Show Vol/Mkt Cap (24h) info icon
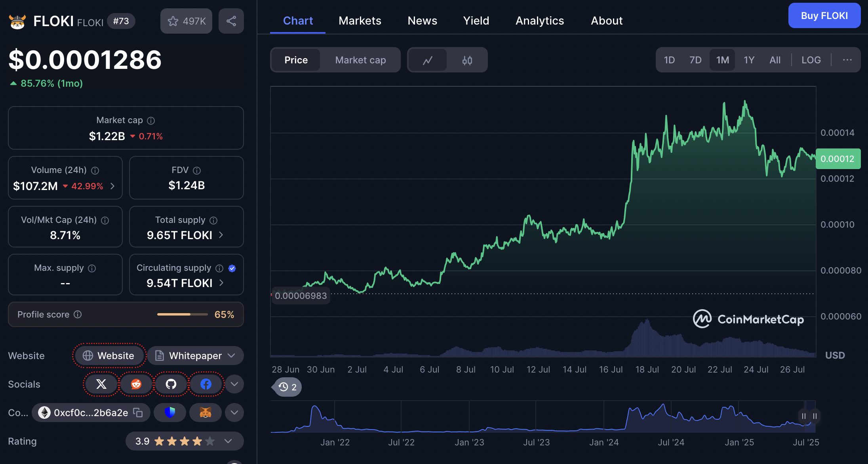The height and width of the screenshot is (464, 868). pyautogui.click(x=105, y=221)
